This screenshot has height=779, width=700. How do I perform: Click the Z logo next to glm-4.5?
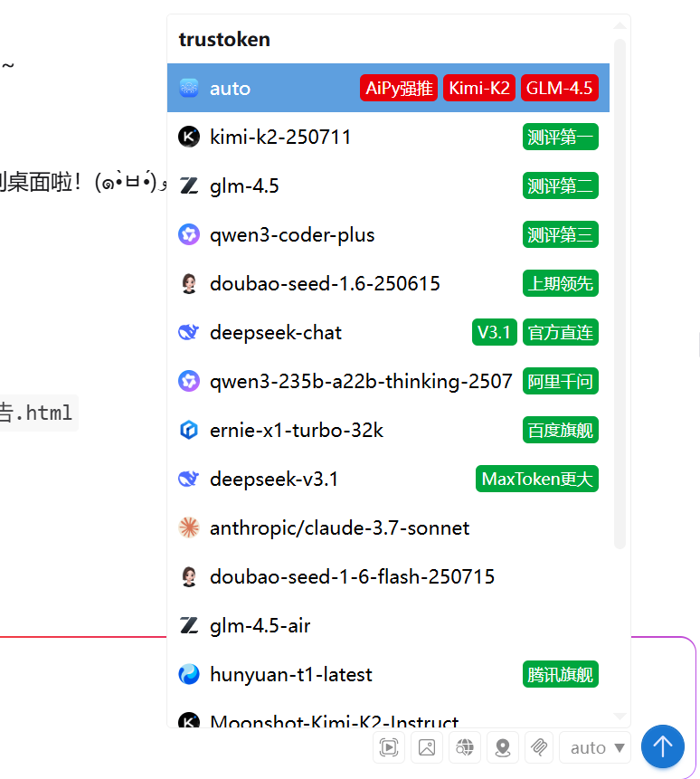pyautogui.click(x=189, y=185)
